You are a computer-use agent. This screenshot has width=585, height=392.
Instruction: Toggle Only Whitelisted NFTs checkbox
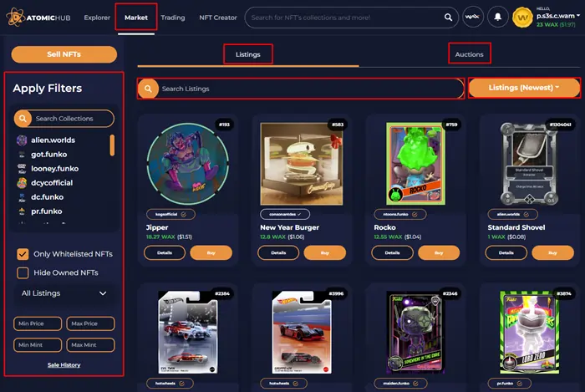click(x=23, y=254)
